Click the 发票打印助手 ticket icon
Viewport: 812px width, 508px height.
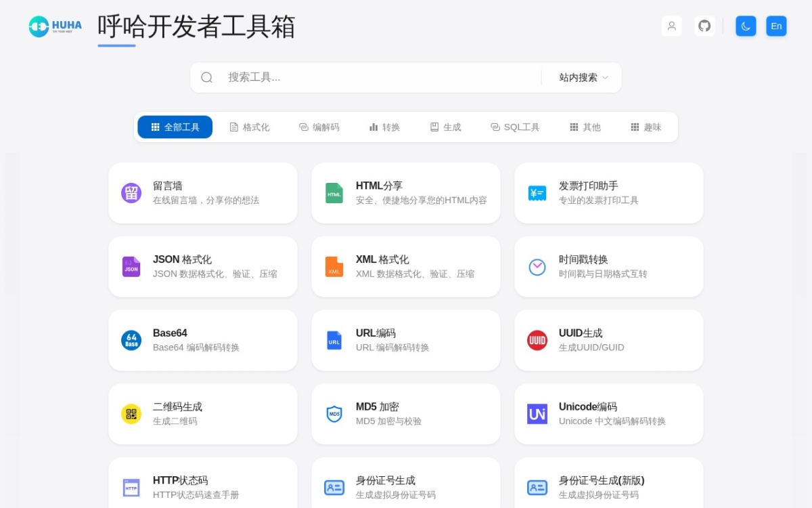(537, 193)
